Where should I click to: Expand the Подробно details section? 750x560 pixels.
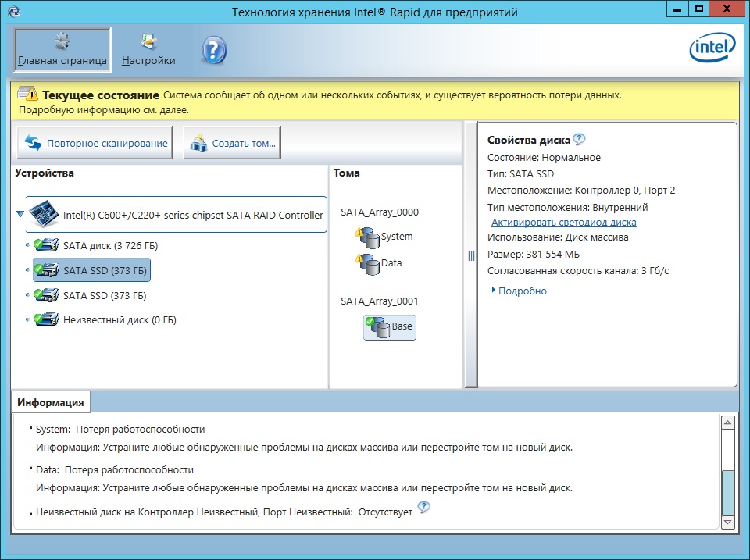[519, 291]
